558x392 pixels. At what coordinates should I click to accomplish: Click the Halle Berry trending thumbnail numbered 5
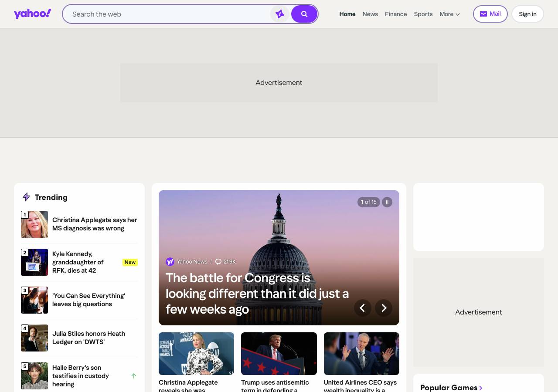tap(34, 376)
